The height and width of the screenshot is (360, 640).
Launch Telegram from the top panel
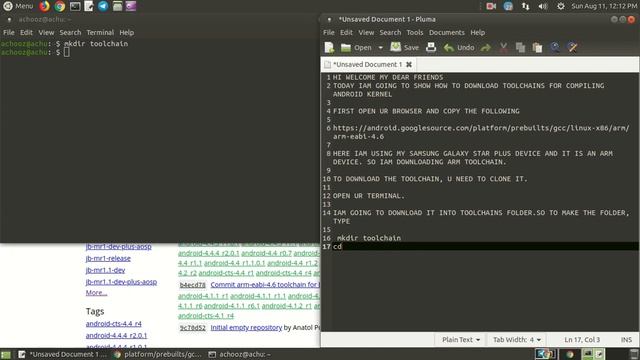tap(103, 6)
